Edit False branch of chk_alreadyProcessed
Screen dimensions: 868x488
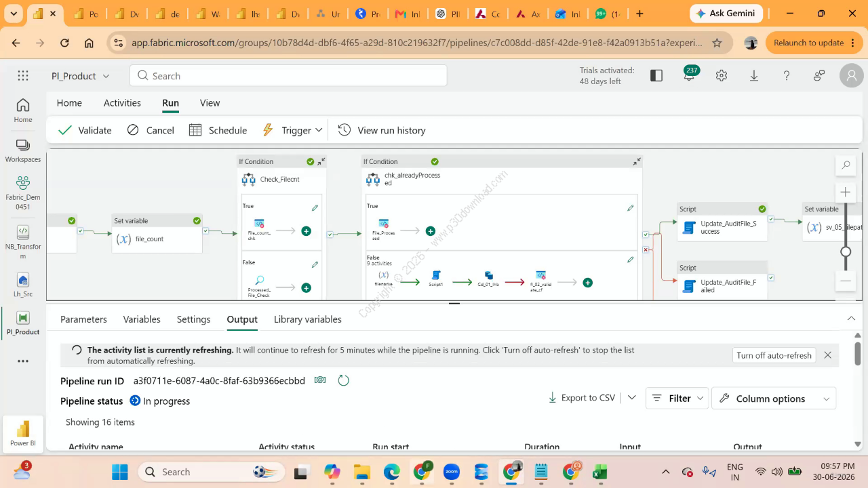click(x=631, y=260)
